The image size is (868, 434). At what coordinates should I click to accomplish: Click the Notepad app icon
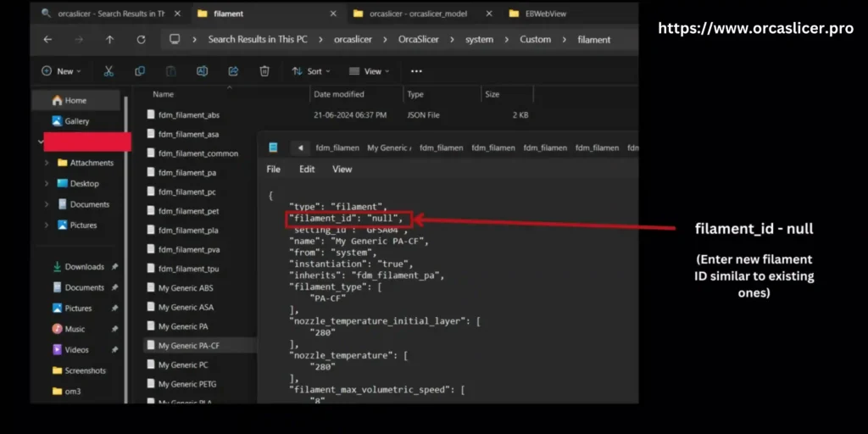tap(273, 147)
